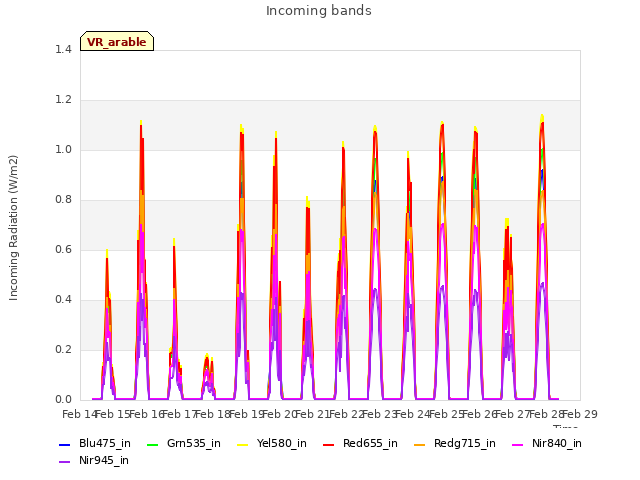Toggle the Redg715_in legend entry
The width and height of the screenshot is (640, 480).
tap(455, 443)
